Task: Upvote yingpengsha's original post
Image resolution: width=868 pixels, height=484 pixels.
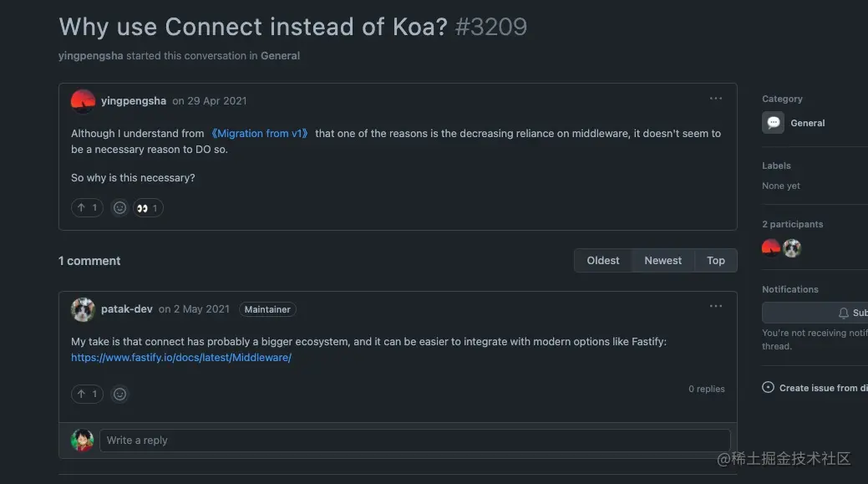Action: [87, 207]
